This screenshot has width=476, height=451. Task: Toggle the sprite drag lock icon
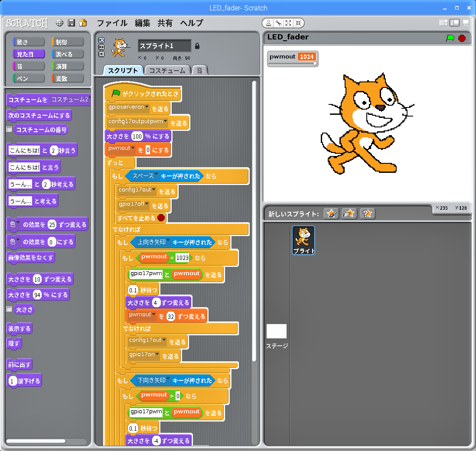[x=197, y=46]
